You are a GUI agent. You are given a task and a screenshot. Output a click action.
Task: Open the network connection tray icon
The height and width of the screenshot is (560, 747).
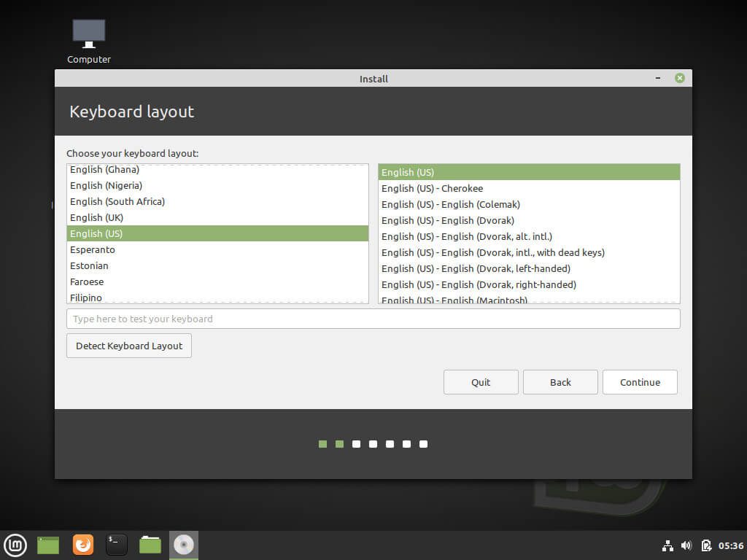point(667,545)
